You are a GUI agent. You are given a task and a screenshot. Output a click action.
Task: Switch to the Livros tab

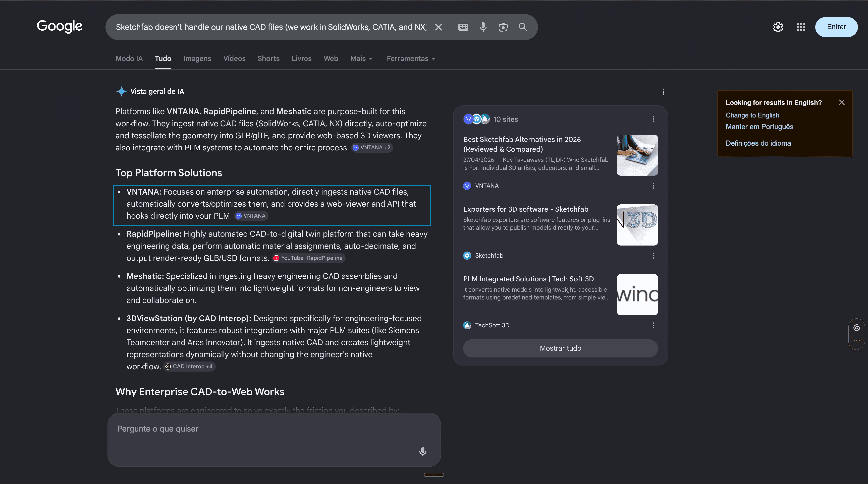pos(302,59)
